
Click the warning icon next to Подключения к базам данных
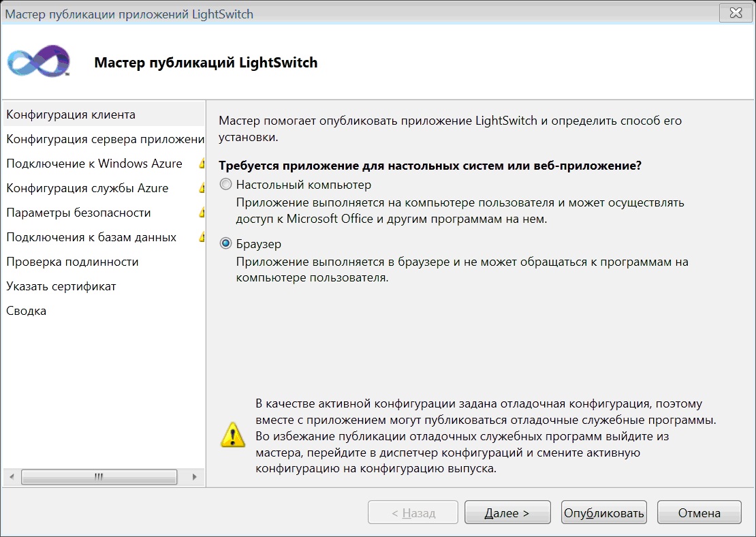tap(202, 237)
